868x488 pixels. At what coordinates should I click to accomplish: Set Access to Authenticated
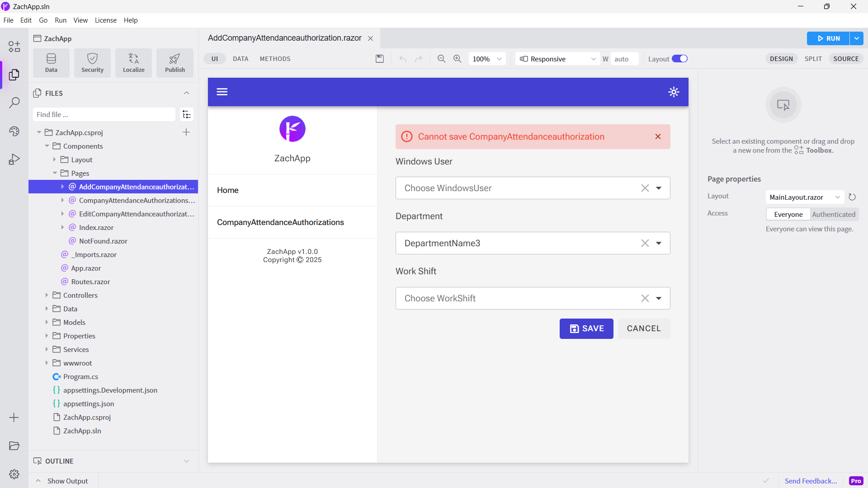834,215
